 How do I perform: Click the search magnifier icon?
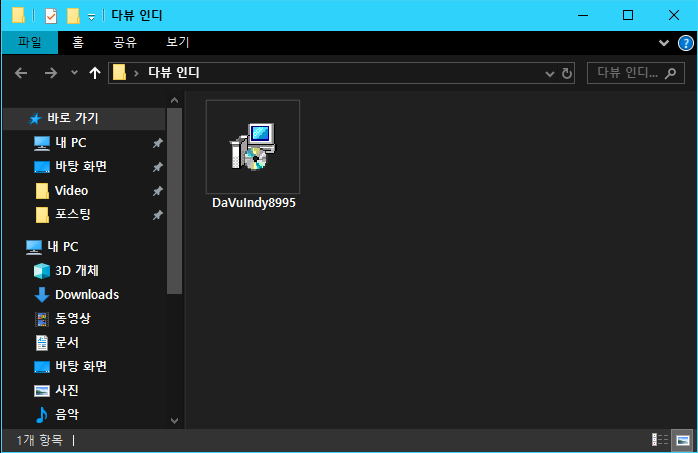pos(670,73)
